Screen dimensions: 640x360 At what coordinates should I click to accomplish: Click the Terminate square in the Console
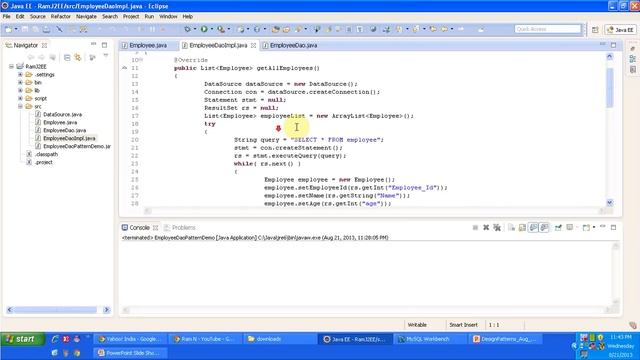click(x=475, y=227)
